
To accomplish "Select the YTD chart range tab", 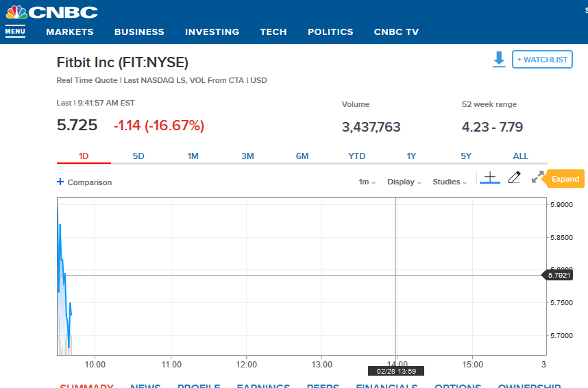I will [x=356, y=156].
